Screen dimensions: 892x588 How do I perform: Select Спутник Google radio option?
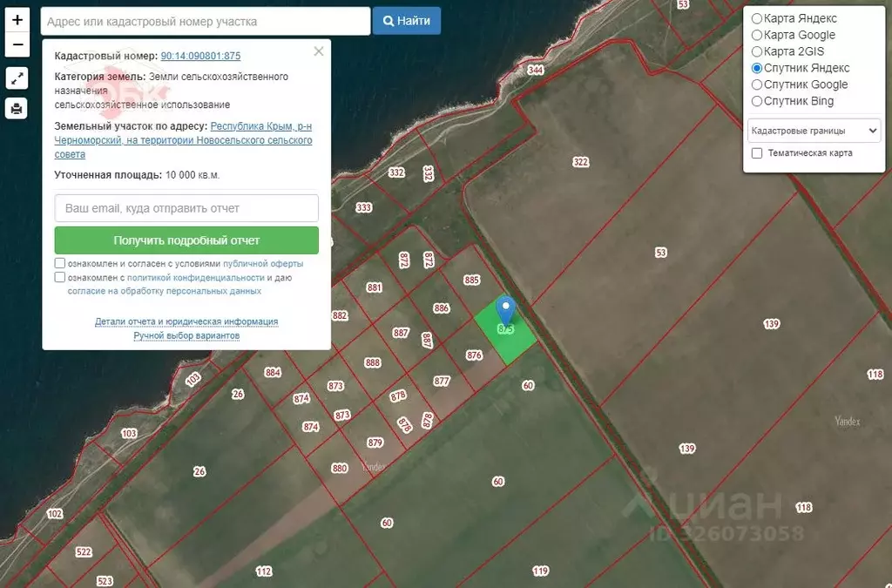click(757, 84)
